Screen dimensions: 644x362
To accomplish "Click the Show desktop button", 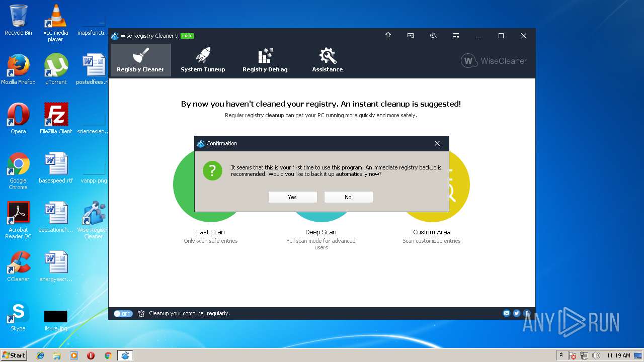I will [x=638, y=355].
